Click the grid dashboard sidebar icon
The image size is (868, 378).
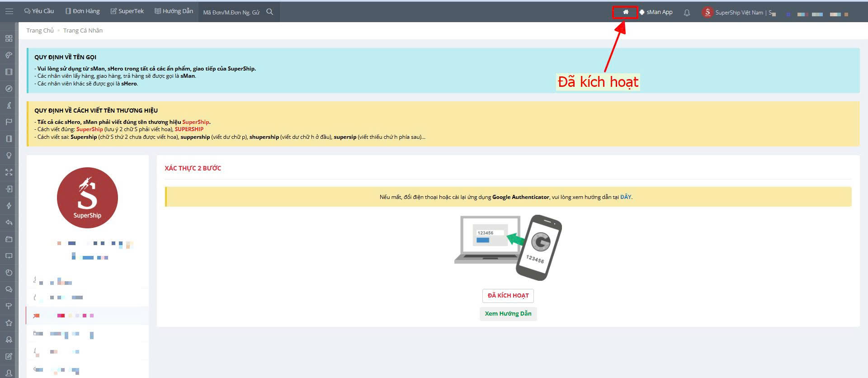(9, 38)
